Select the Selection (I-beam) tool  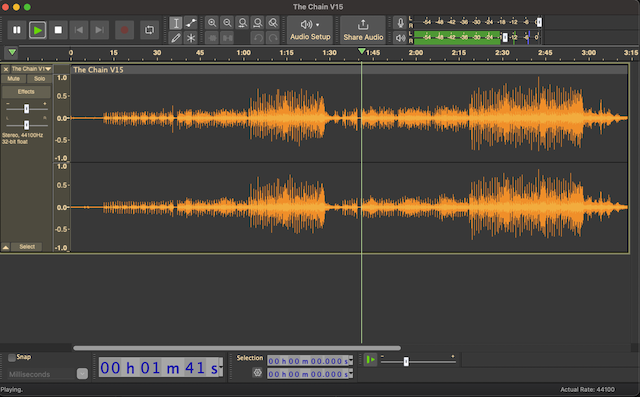[x=176, y=23]
